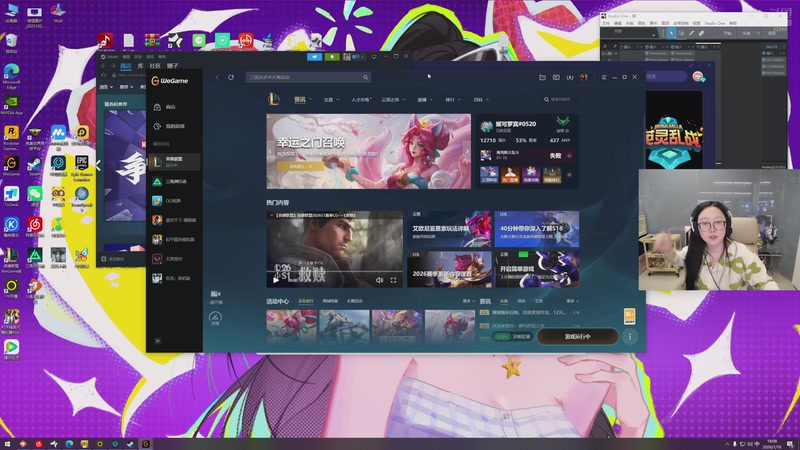
Task: Click the broadcast camera icon above speedometer
Action: [215, 294]
